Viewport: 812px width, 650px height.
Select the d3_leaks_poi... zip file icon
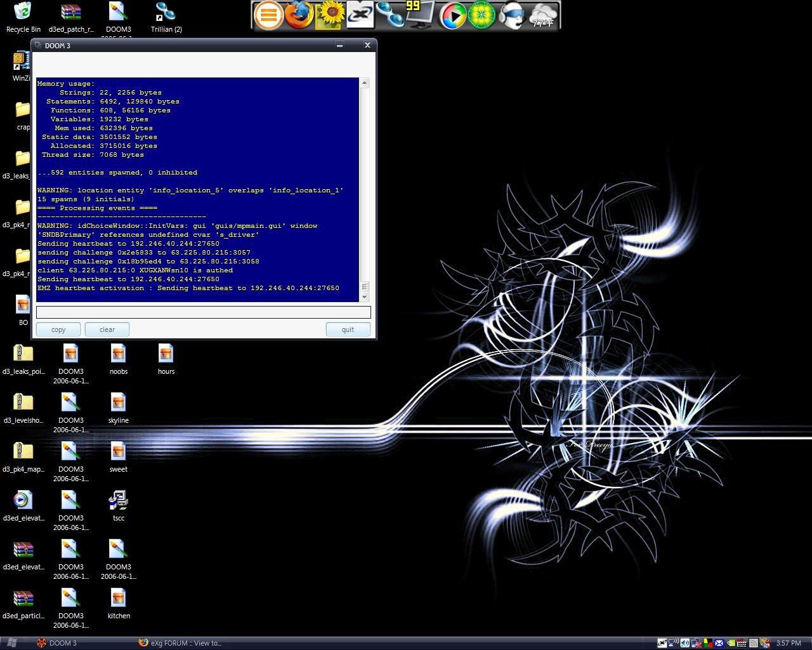click(23, 360)
